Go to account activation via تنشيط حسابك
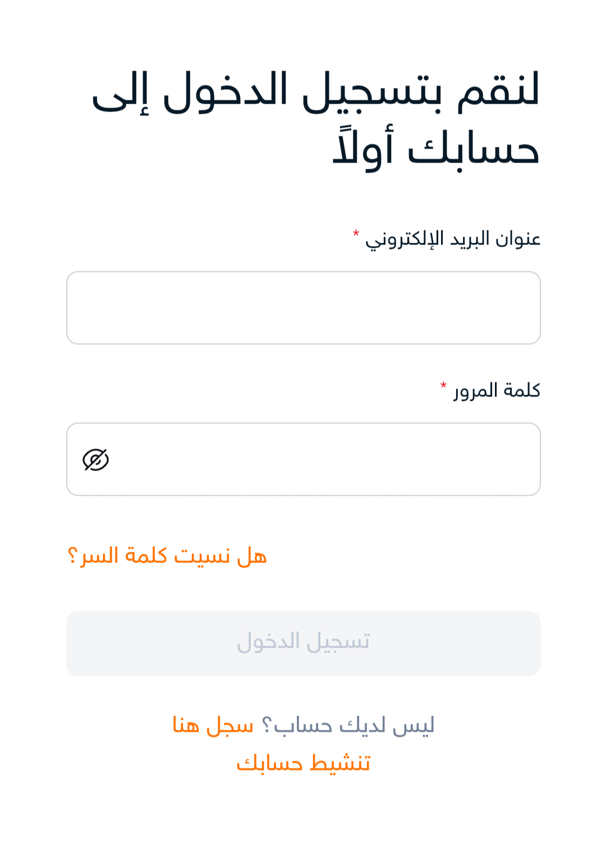Screen dimensions: 606x868 tap(304, 763)
